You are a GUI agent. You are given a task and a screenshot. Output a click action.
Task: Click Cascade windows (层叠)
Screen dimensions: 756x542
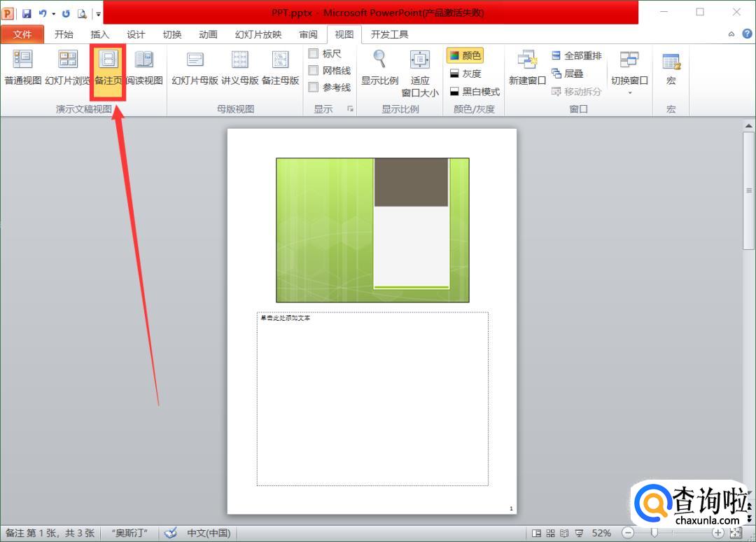[x=568, y=74]
